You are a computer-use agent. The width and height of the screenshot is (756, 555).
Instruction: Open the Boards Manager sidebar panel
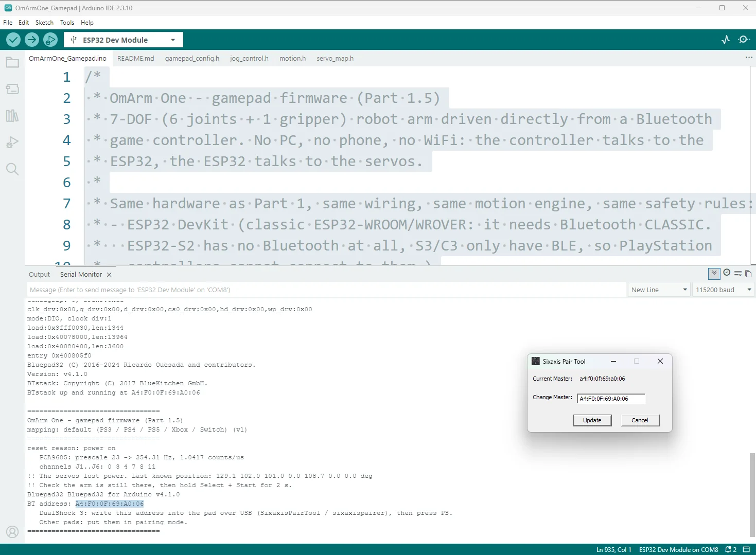12,89
